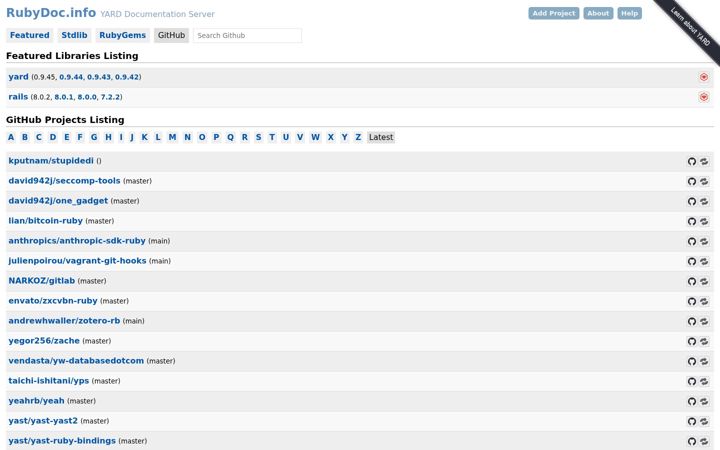The height and width of the screenshot is (450, 720).
Task: GitHub icon for envato/zxcvbn-ruby
Action: pyautogui.click(x=692, y=301)
